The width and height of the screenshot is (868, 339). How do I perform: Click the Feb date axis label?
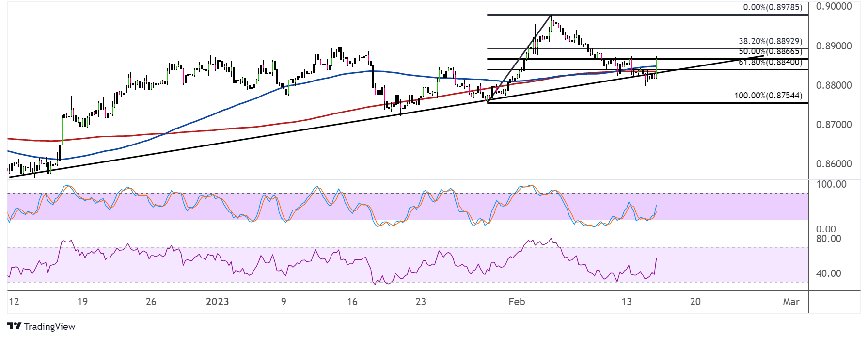(517, 302)
